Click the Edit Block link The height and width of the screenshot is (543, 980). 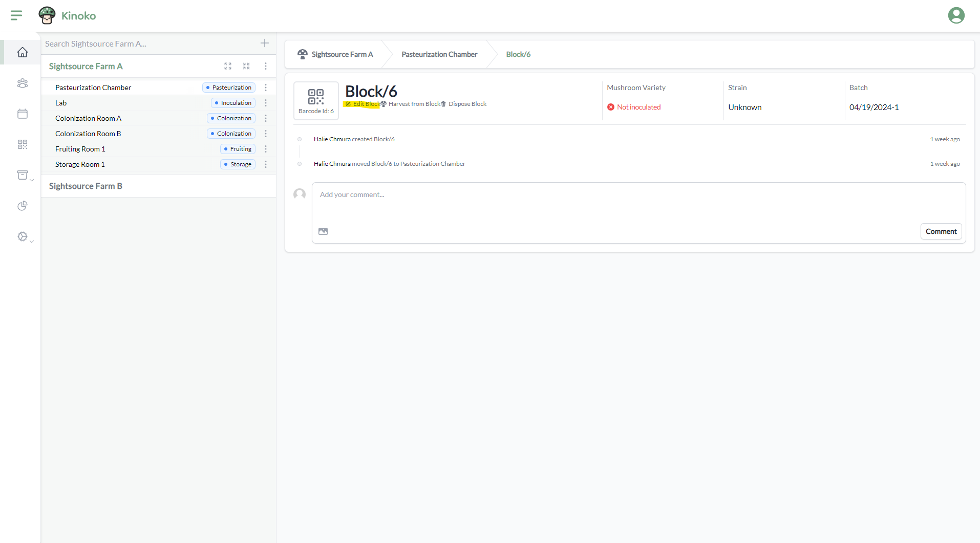(x=366, y=104)
